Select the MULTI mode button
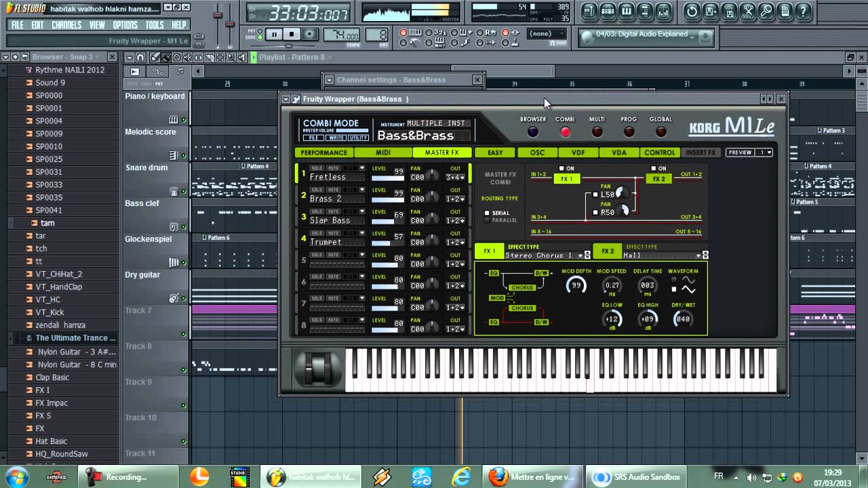Viewport: 868px width, 488px height. [x=597, y=132]
